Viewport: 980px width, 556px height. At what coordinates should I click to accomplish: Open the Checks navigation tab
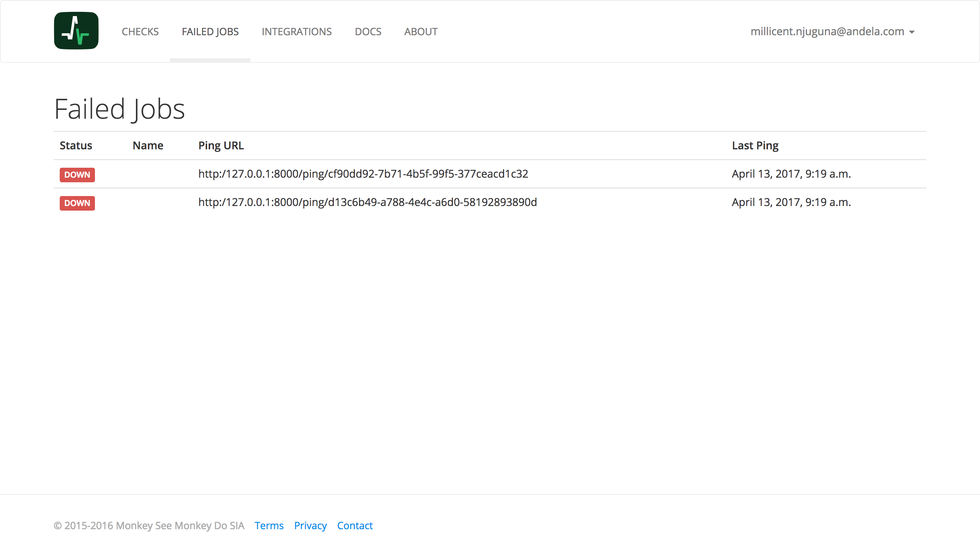click(140, 31)
